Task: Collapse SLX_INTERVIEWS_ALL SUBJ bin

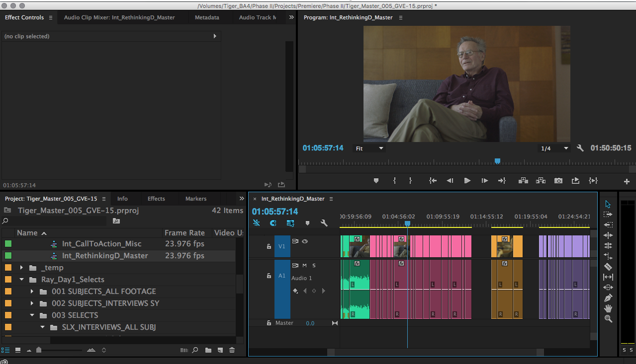Action: point(42,327)
